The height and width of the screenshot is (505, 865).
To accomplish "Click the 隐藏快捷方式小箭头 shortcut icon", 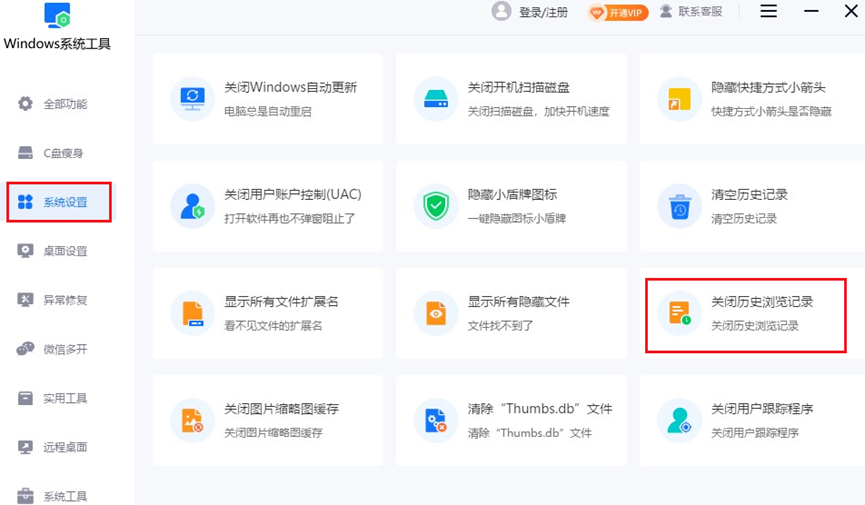I will coord(680,99).
